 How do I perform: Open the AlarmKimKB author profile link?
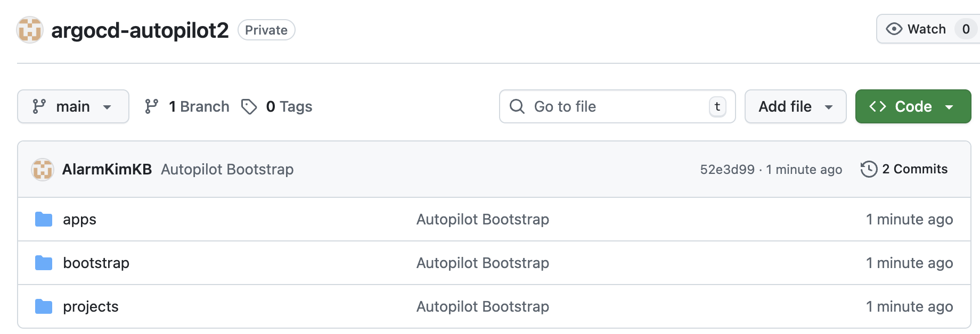point(107,169)
